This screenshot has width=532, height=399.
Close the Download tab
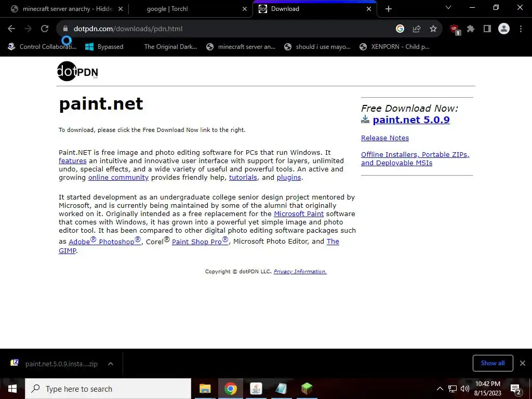pos(369,9)
